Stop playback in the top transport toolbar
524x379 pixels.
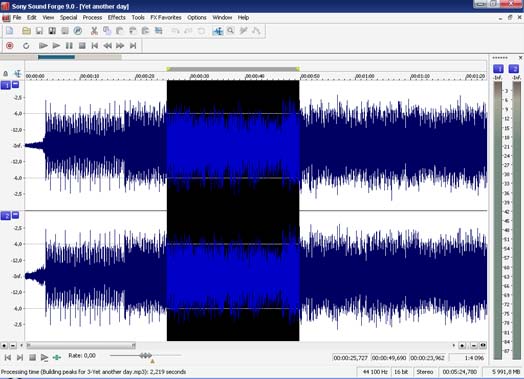82,46
